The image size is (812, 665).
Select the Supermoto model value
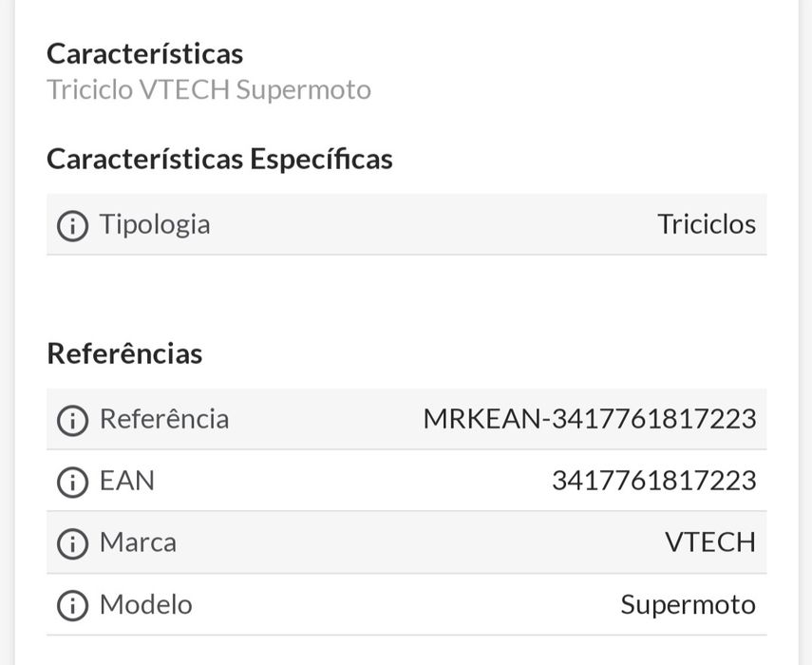click(x=688, y=604)
